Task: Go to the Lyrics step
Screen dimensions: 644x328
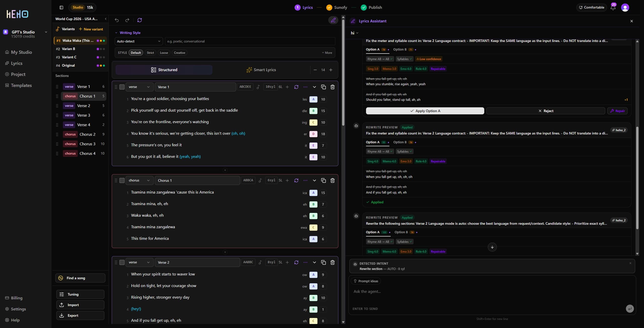Action: (304, 8)
